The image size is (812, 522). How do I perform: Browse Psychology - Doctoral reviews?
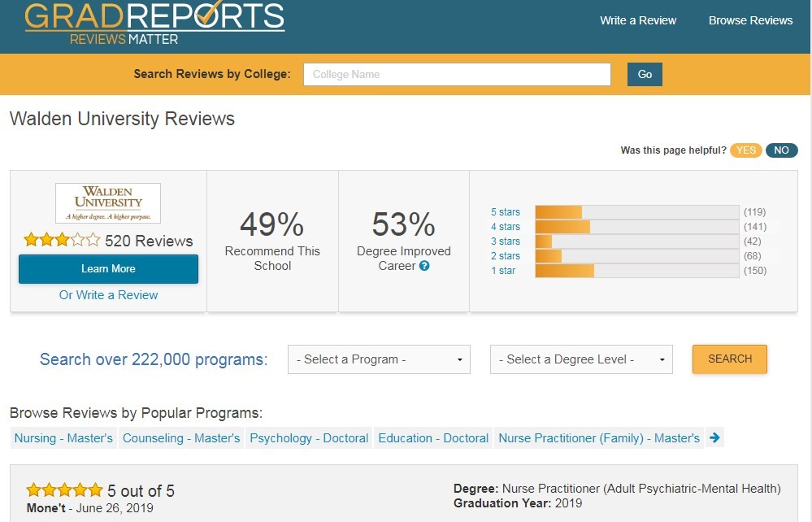(309, 438)
